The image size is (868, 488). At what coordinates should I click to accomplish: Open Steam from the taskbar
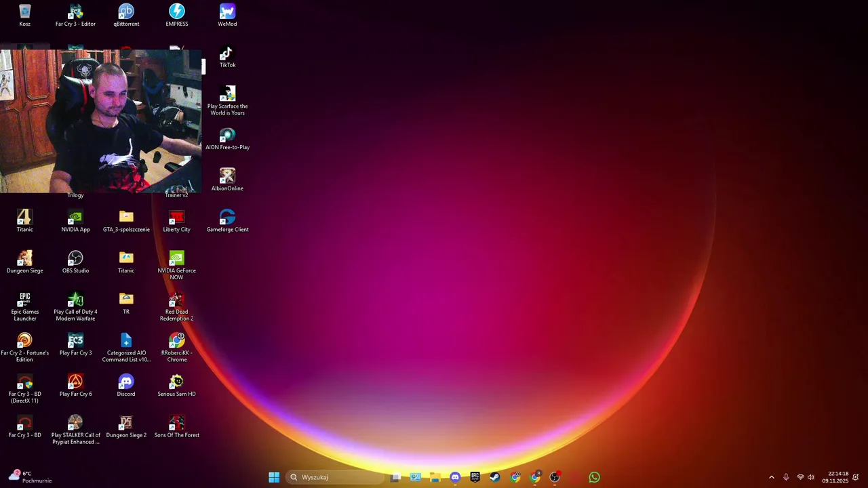[494, 477]
